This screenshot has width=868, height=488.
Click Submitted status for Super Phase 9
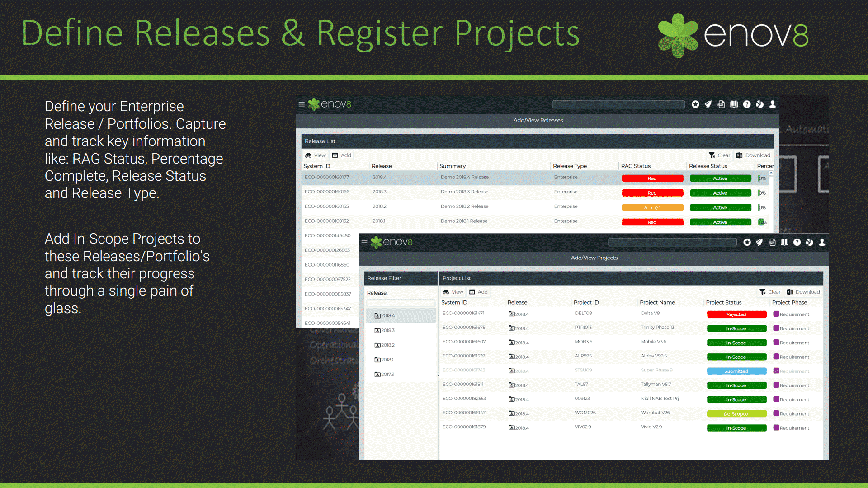(736, 371)
